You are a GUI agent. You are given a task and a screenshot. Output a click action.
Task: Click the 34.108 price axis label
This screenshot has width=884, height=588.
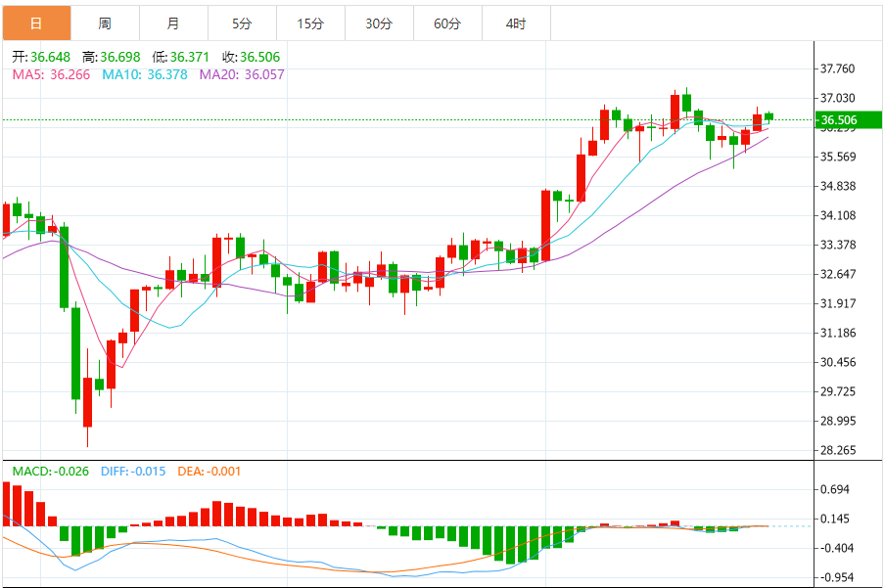tap(837, 215)
